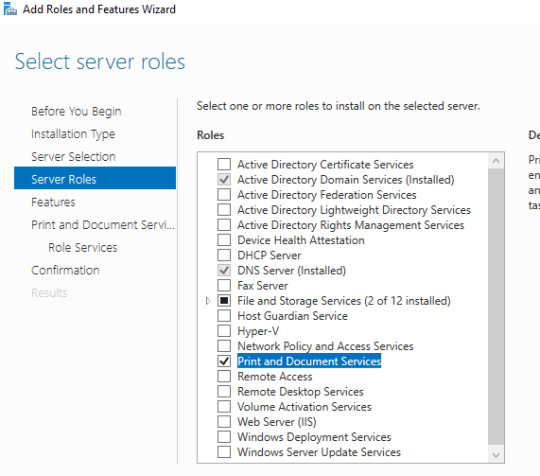Click Windows Deployment Services label

tap(314, 437)
